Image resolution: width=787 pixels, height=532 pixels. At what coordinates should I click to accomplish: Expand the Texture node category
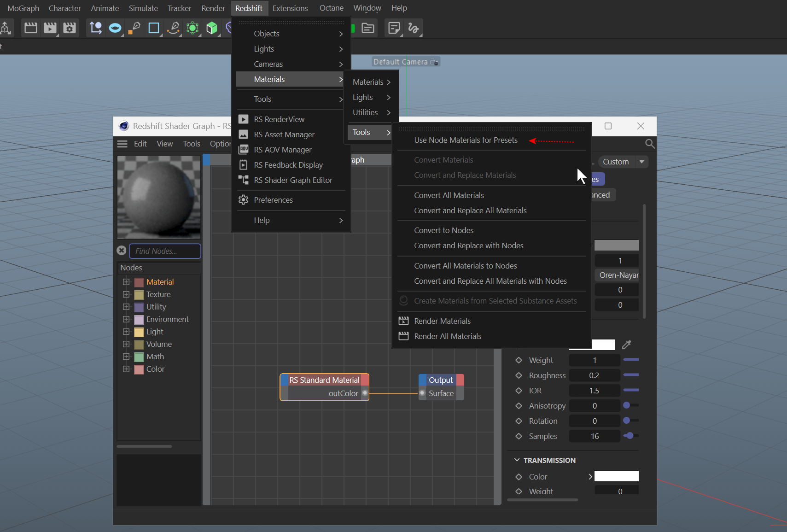126,294
